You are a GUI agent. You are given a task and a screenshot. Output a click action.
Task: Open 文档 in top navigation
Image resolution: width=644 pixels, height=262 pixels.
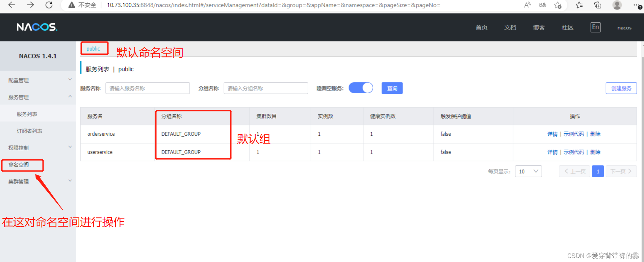point(510,27)
